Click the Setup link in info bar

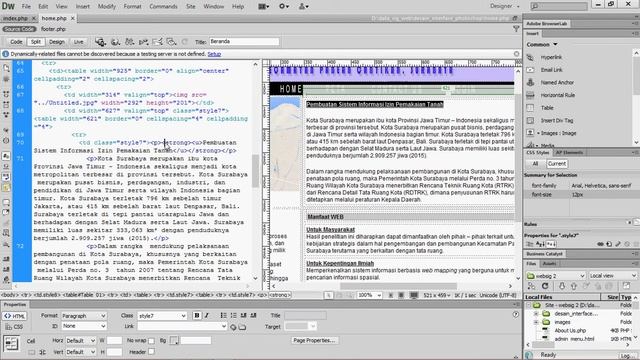214,54
